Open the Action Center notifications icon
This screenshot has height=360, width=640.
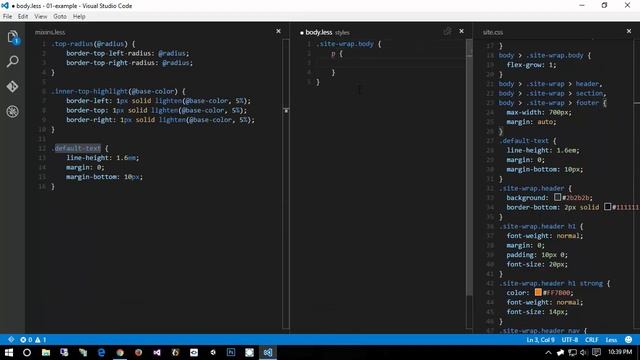tap(596, 352)
